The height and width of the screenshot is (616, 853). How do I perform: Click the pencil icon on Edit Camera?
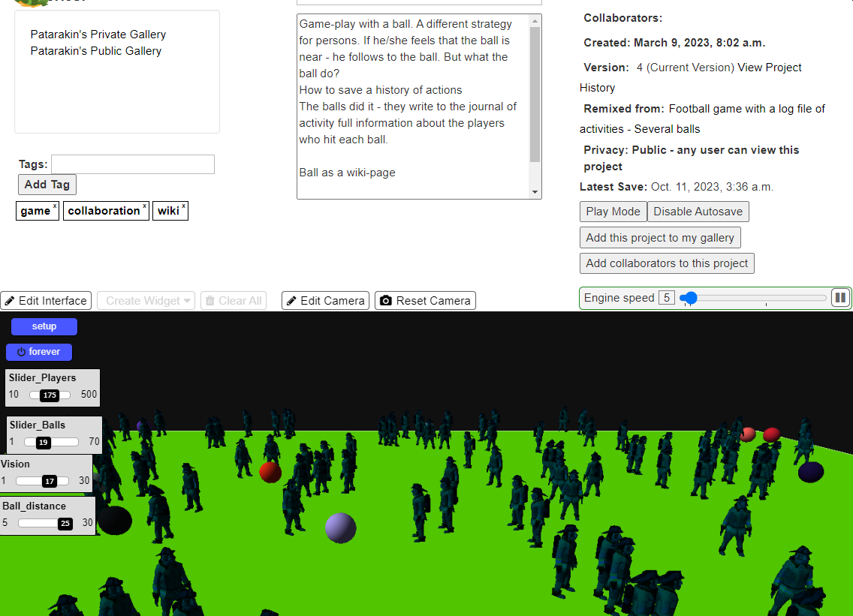pos(291,301)
